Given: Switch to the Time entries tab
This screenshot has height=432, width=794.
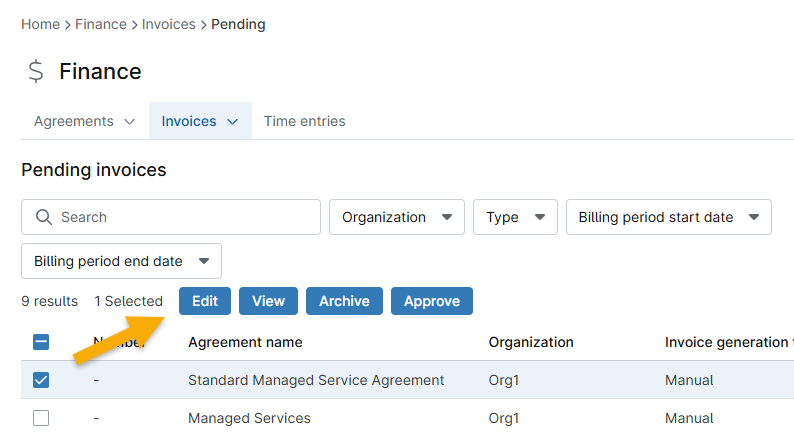Looking at the screenshot, I should [x=304, y=121].
